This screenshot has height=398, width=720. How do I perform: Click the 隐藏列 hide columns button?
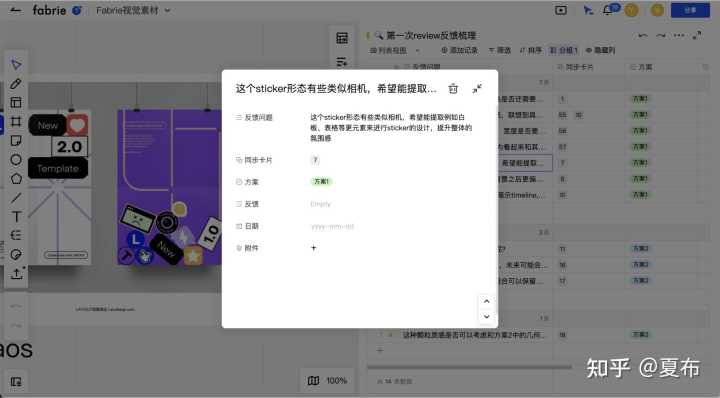point(600,50)
